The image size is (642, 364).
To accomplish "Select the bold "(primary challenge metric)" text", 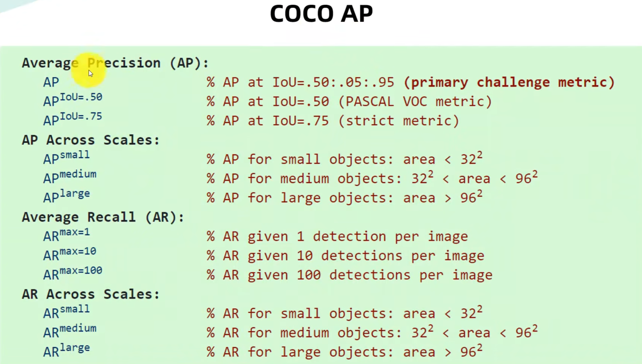I will pyautogui.click(x=509, y=82).
